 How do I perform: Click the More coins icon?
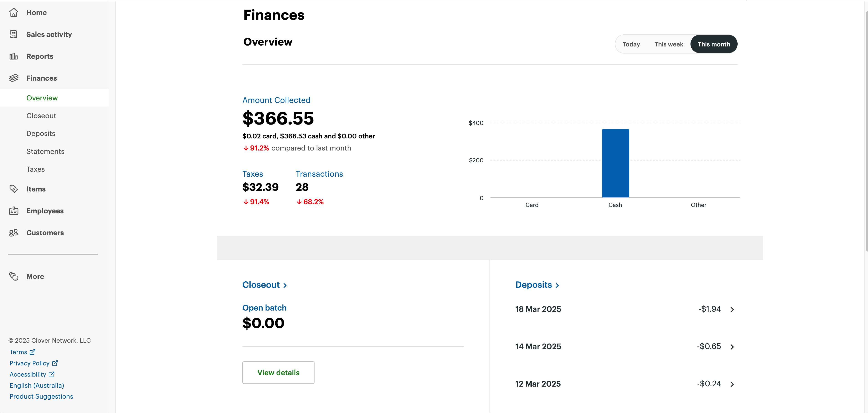click(x=13, y=276)
